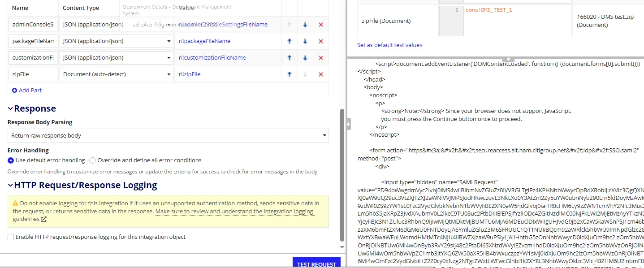Toggle the result pane with top splitter arrow
This screenshot has height=268, width=644.
point(509,59)
